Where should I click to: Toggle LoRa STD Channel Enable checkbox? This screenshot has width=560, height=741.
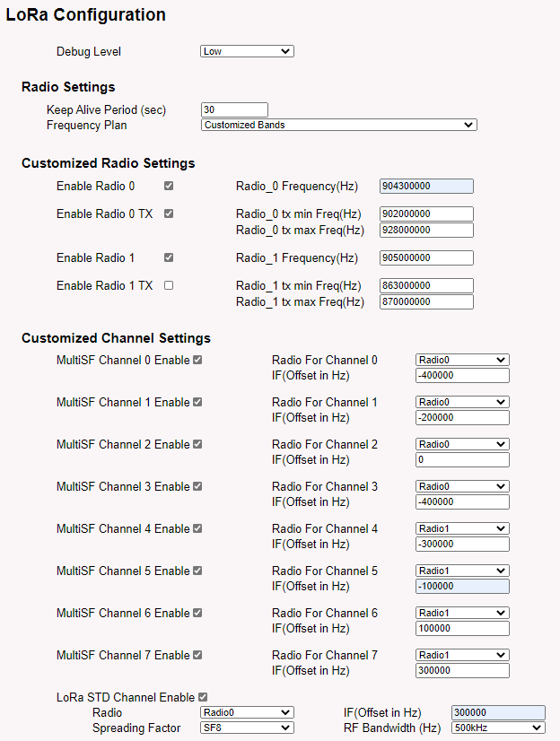click(x=203, y=697)
